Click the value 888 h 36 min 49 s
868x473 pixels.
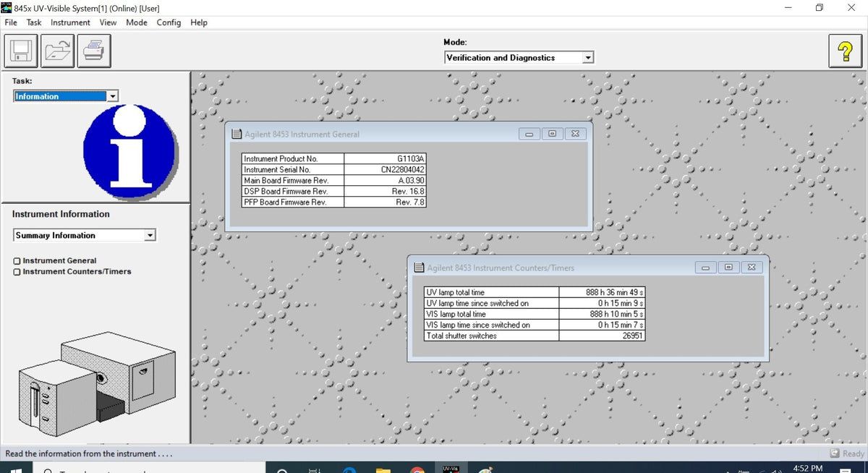[x=615, y=293]
